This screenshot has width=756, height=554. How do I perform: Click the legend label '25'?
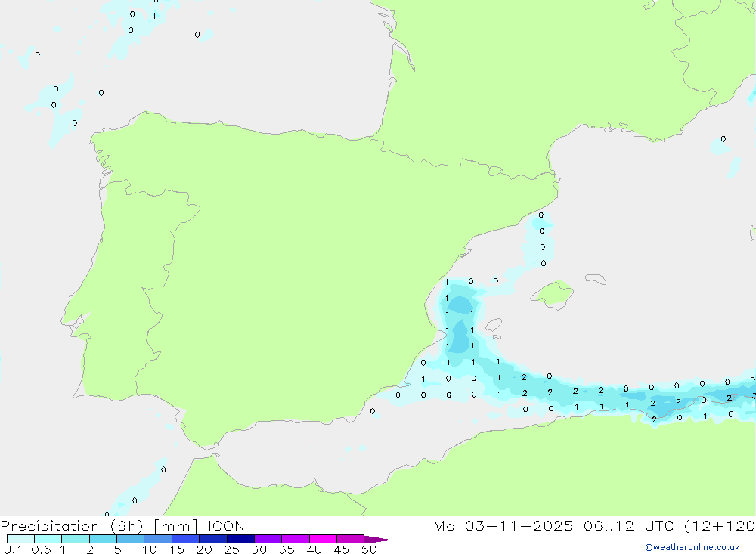point(231,549)
